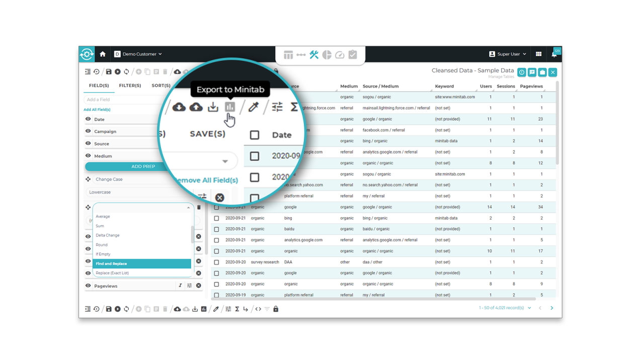This screenshot has width=644, height=362.
Task: Switch to the FILTER(S) tab
Action: click(x=130, y=85)
